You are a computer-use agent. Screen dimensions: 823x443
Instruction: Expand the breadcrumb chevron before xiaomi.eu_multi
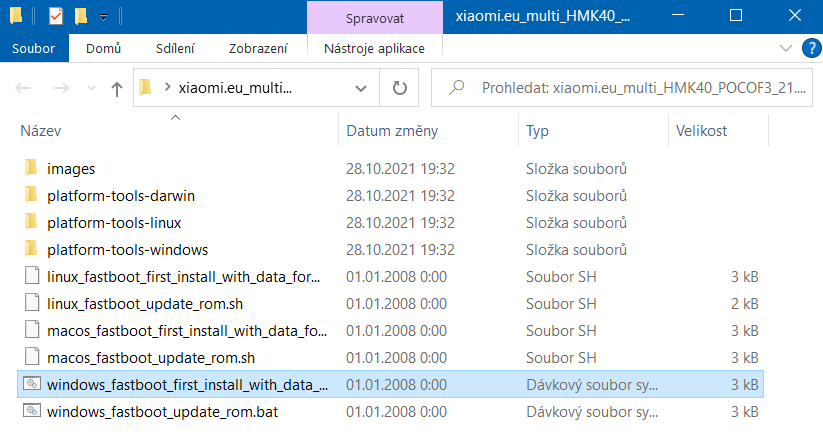tap(167, 87)
